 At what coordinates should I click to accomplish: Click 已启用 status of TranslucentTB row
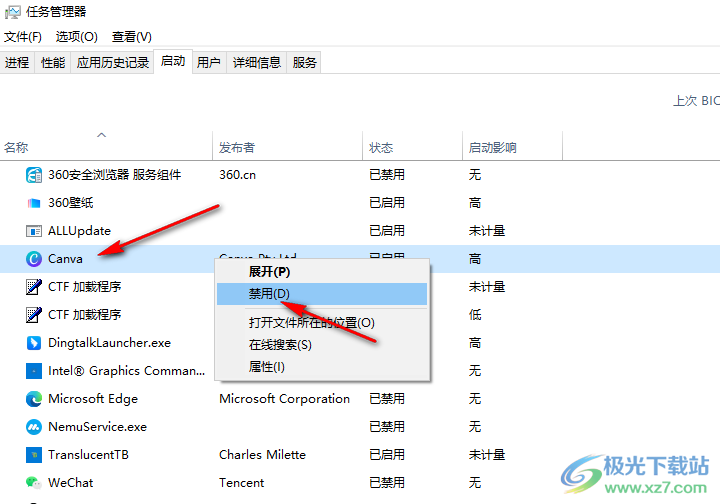[387, 455]
